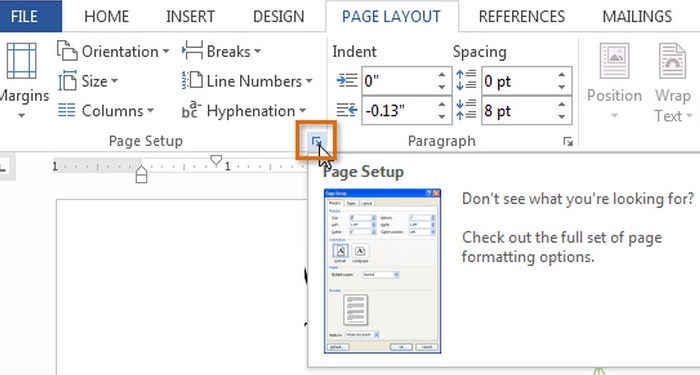Decrease the left indent value
This screenshot has width=700, height=375.
coord(442,88)
